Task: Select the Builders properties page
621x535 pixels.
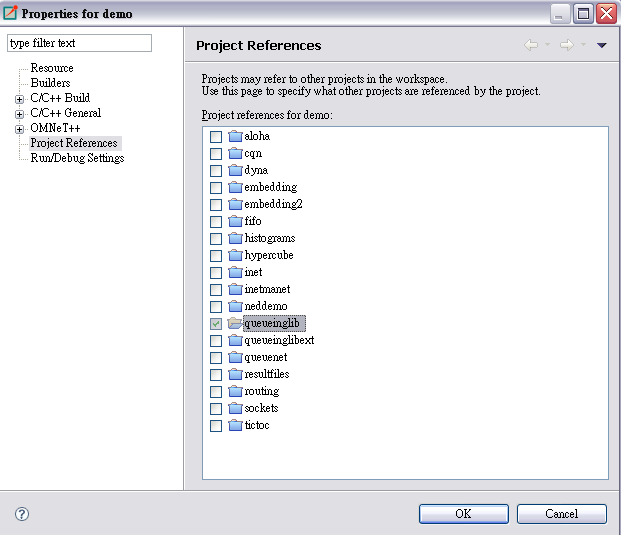Action: point(50,83)
